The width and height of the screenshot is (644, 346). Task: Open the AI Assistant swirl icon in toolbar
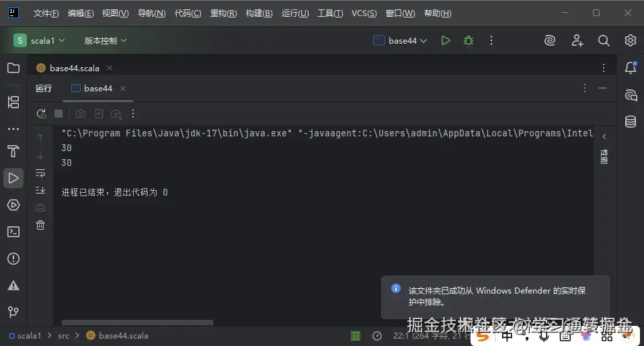[549, 40]
